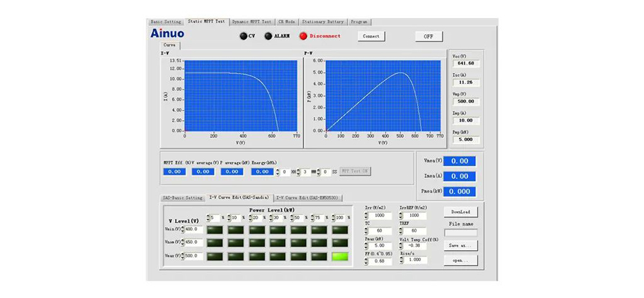Click the CV status indicator light
Viewport: 644px width, 298px height.
click(x=243, y=36)
